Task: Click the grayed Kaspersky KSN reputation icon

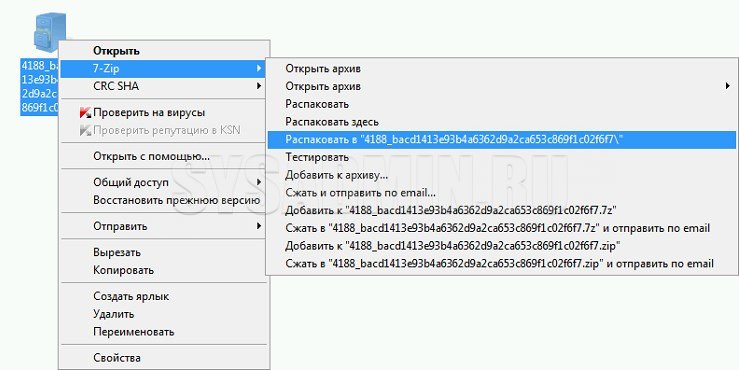Action: click(85, 130)
